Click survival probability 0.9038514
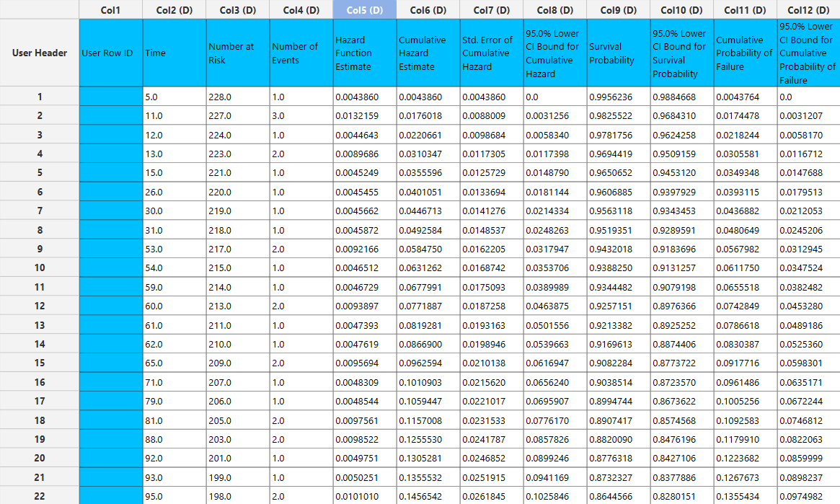840x504 pixels. (618, 382)
